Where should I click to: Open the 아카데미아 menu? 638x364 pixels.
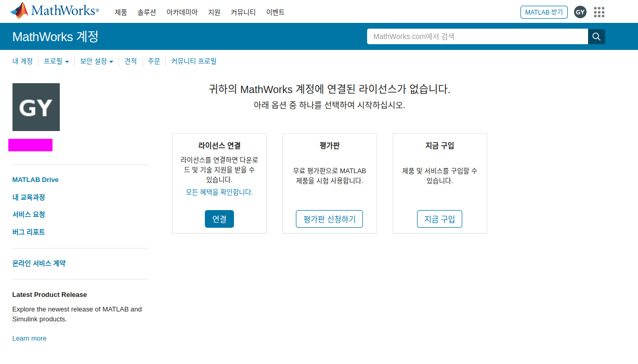pyautogui.click(x=182, y=12)
